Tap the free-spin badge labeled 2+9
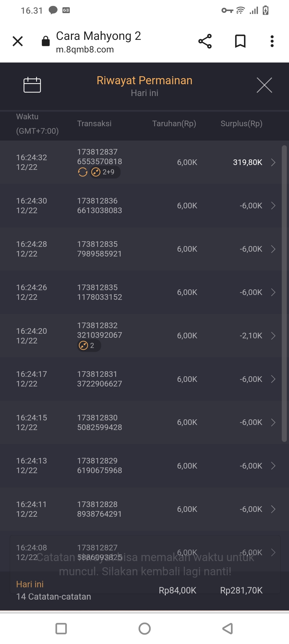289x644 pixels. coord(105,172)
